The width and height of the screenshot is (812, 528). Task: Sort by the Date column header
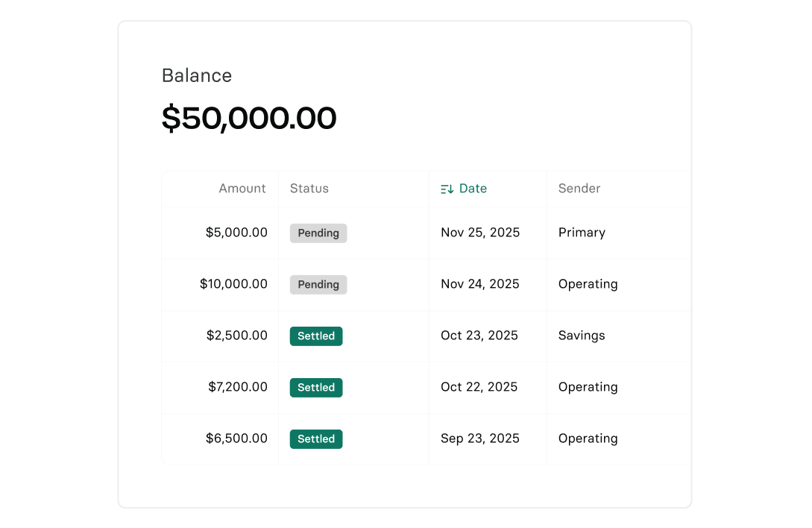tap(473, 189)
